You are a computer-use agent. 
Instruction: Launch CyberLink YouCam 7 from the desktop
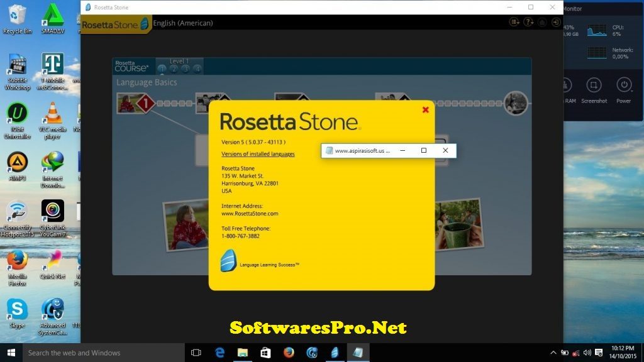click(52, 211)
